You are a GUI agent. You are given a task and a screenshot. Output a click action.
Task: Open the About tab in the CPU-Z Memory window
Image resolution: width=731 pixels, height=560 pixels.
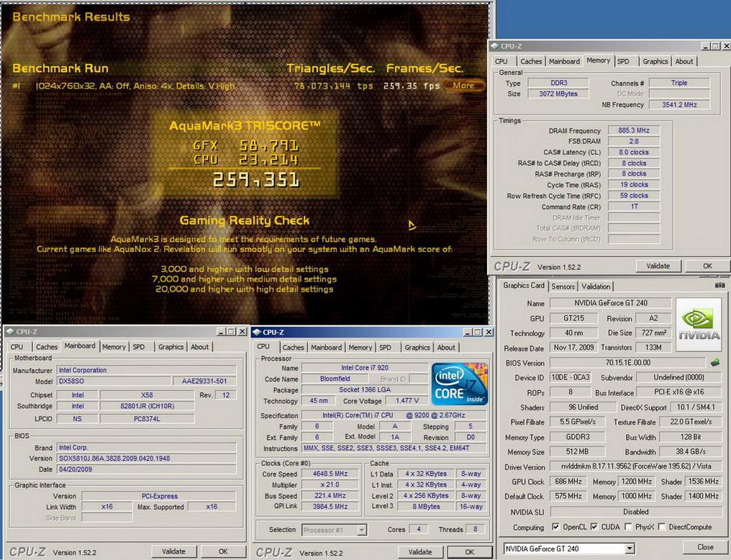tap(684, 61)
